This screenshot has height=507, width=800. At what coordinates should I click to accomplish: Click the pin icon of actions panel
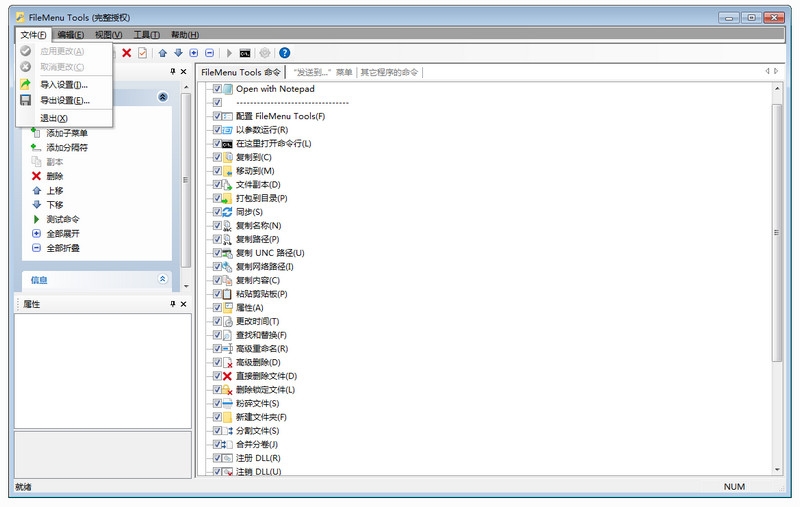tap(173, 72)
